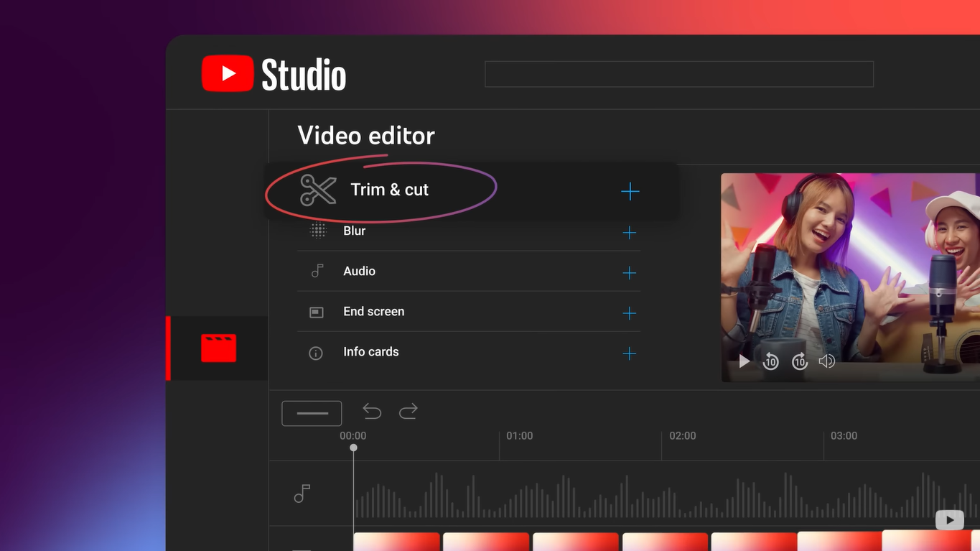Click the Info cards icon

point(317,352)
